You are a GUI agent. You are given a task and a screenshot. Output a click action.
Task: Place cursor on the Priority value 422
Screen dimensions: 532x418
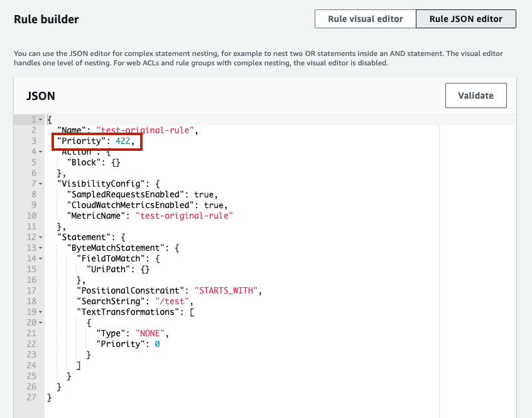pyautogui.click(x=123, y=141)
